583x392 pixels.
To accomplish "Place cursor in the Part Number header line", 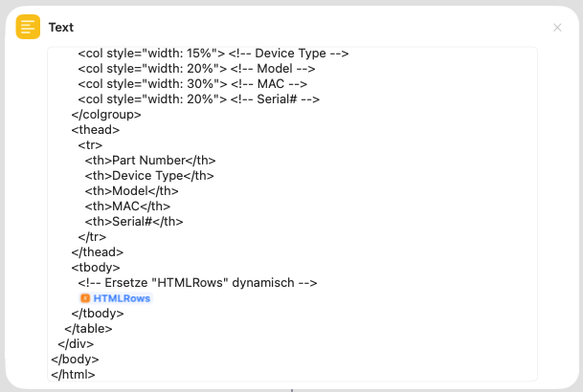I will point(150,161).
